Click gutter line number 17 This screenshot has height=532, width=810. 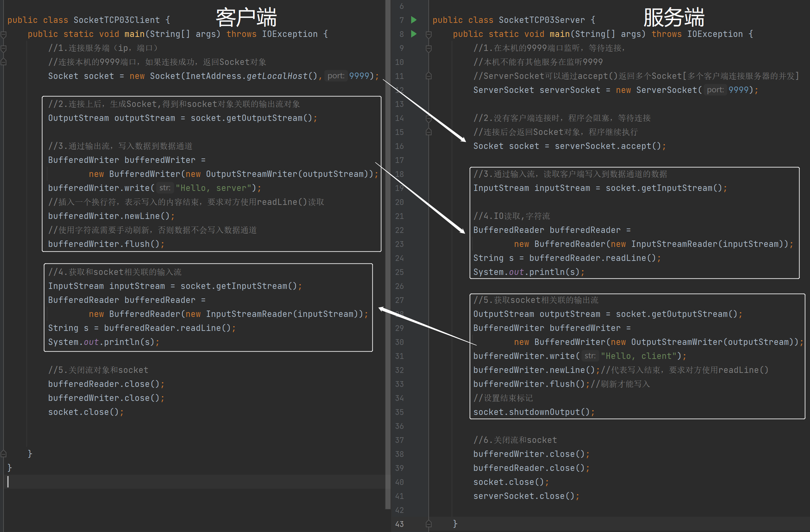399,160
